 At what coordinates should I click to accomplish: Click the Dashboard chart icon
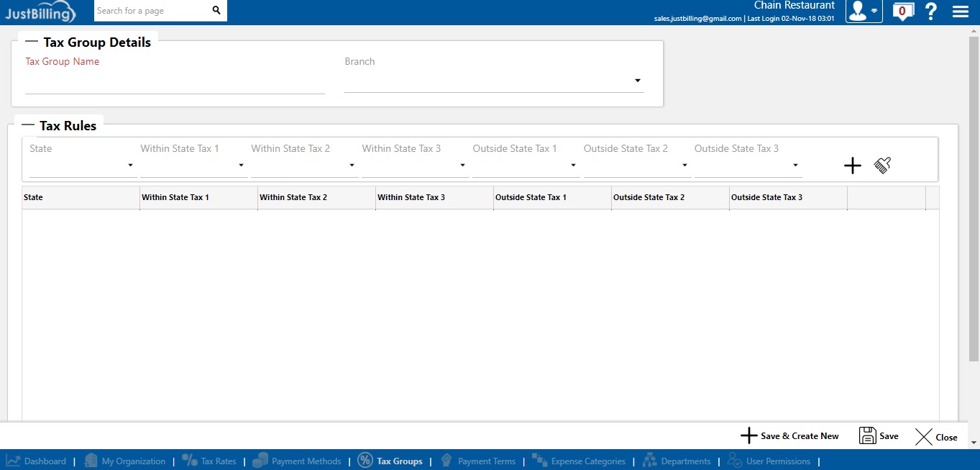tap(13, 461)
